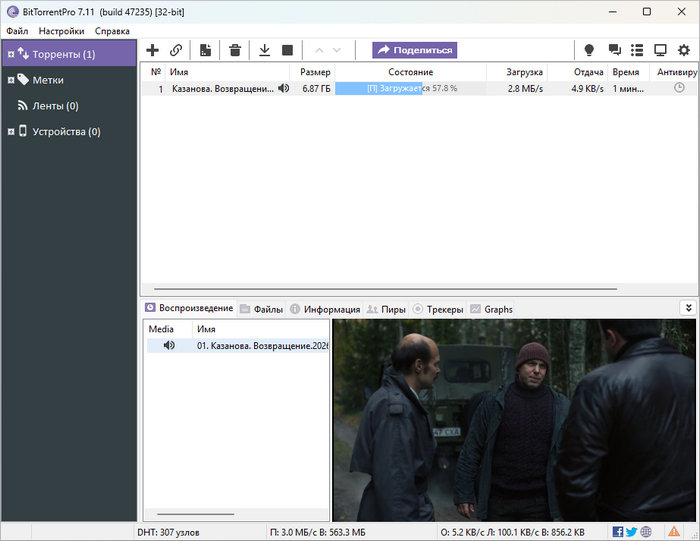The width and height of the screenshot is (700, 541).
Task: Select the Ленты feeds sidebar item
Action: click(x=56, y=106)
